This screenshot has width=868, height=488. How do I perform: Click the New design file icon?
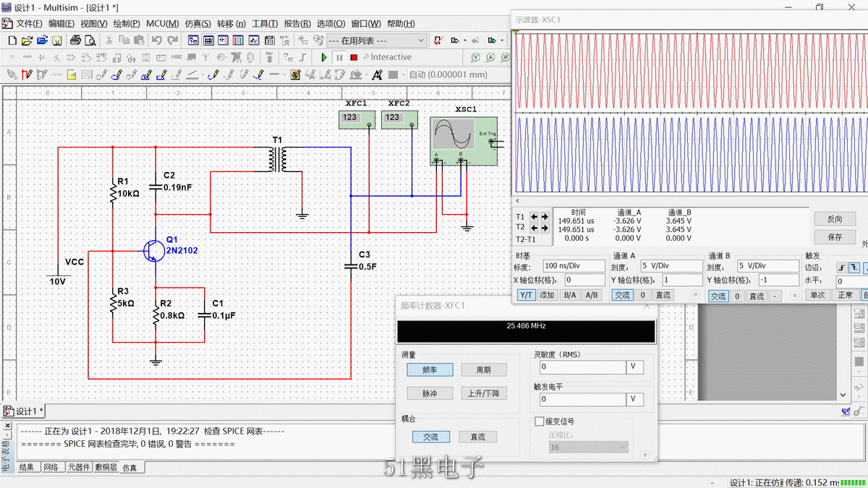pos(12,40)
